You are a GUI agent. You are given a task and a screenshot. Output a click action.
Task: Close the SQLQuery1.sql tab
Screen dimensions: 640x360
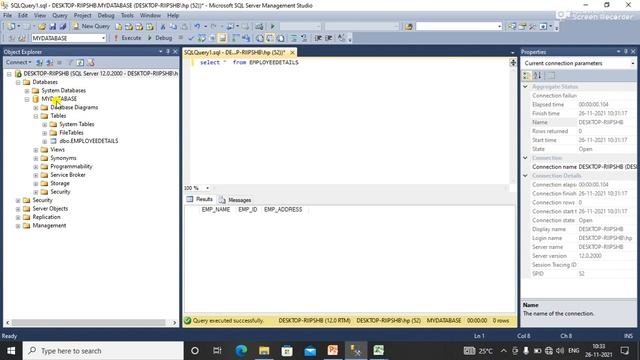292,53
